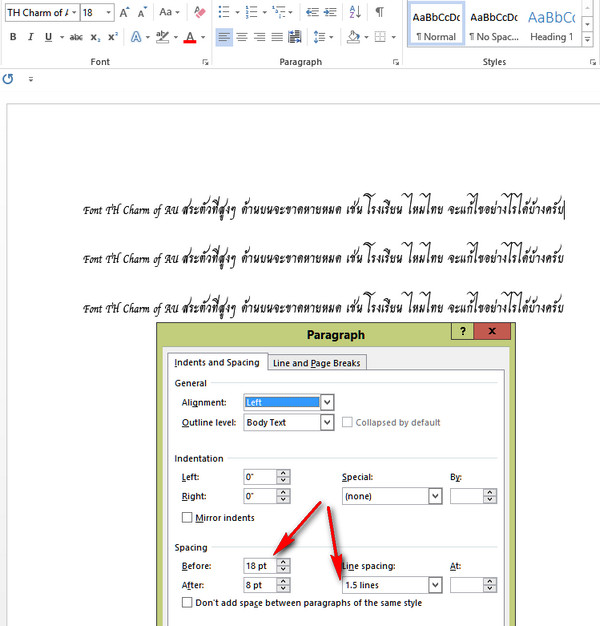This screenshot has height=626, width=600.
Task: Close the Paragraph dialog
Action: pos(492,331)
